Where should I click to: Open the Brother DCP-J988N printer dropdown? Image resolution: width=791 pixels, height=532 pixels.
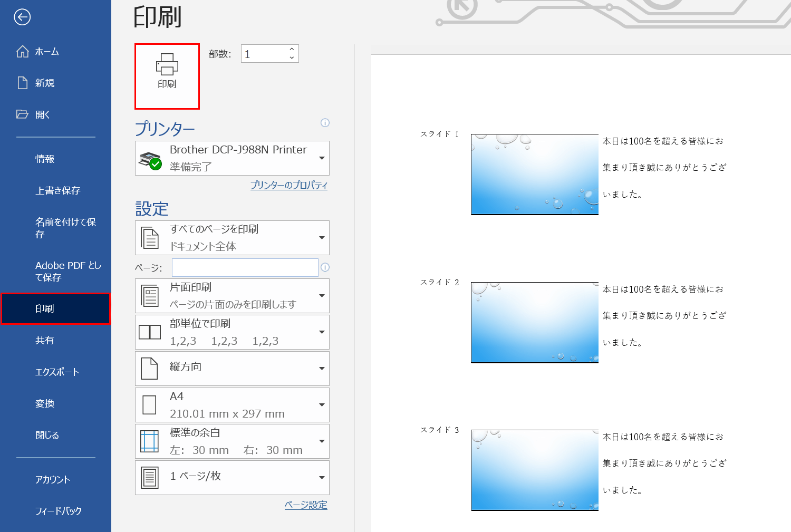click(233, 158)
